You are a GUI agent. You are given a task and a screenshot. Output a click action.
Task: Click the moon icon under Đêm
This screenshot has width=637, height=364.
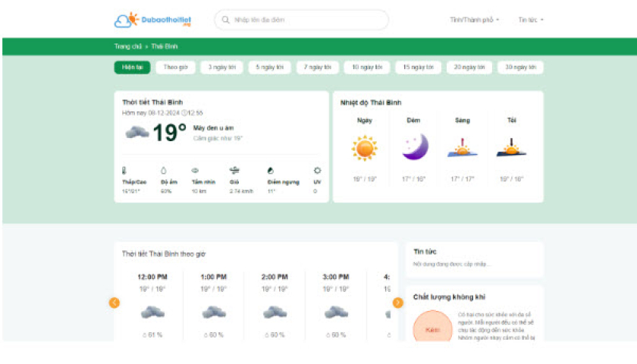click(414, 146)
